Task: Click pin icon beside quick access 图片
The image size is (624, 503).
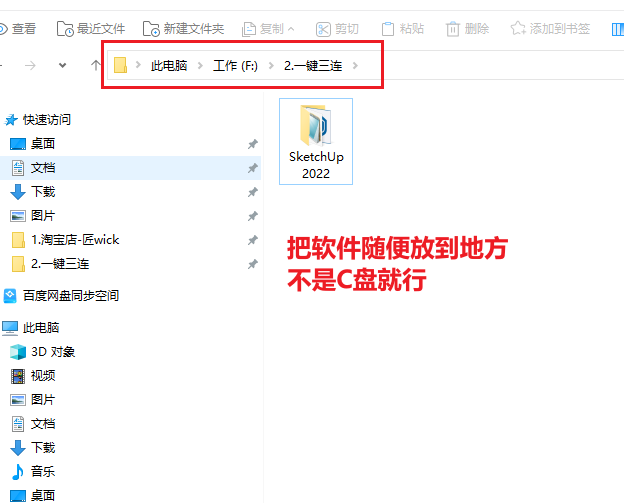Action: (252, 216)
